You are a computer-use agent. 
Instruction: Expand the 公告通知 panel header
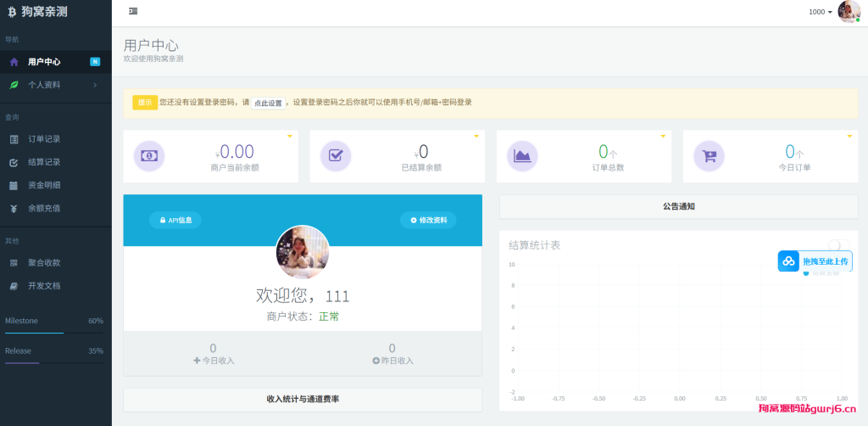click(x=679, y=206)
